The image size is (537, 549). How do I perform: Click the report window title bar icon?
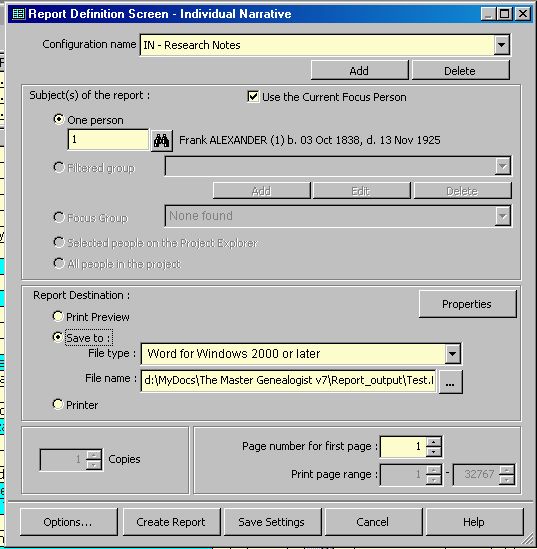coord(19,14)
